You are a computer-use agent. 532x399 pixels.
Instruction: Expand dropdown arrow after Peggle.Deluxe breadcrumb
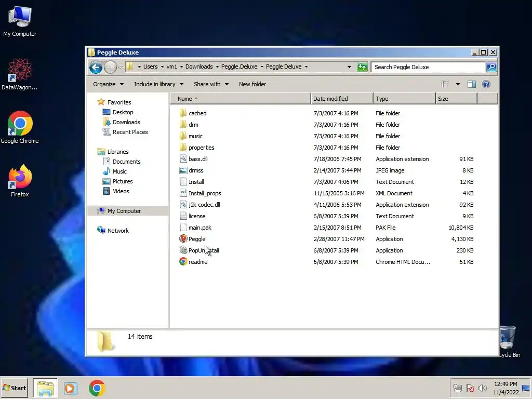click(x=262, y=67)
